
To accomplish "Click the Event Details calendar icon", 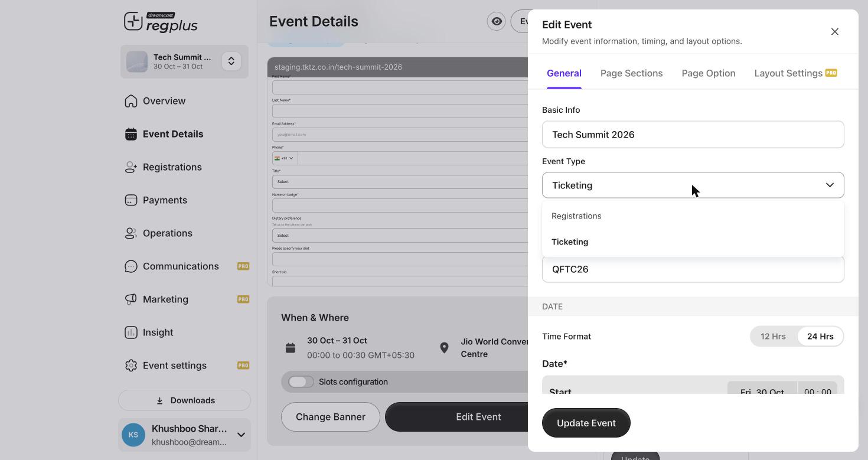I will pos(131,134).
